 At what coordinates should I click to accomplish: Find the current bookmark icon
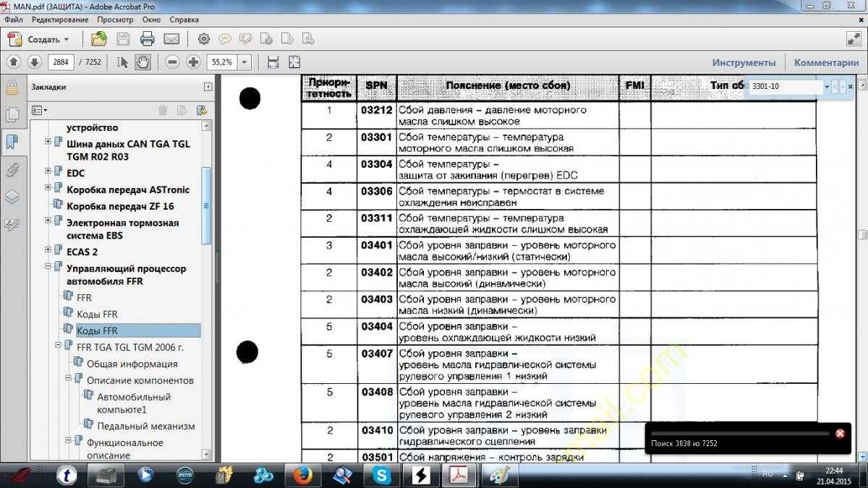point(202,111)
